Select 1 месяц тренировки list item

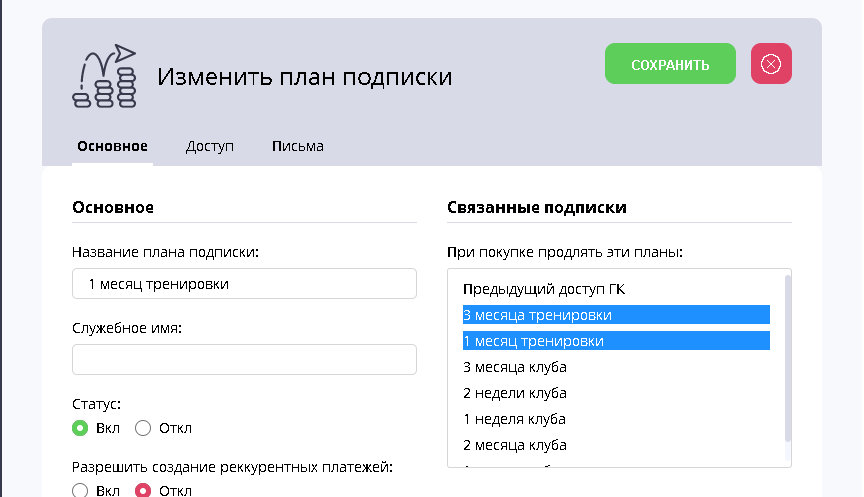616,341
